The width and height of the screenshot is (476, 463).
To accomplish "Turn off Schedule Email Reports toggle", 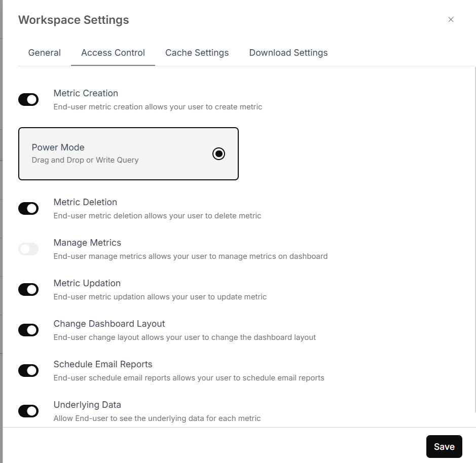I will (x=28, y=370).
